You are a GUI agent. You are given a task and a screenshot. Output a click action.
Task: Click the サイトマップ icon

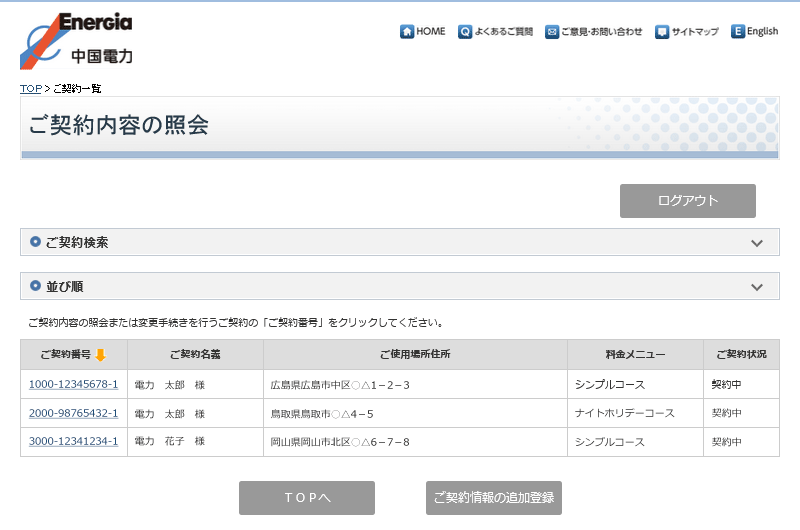[x=662, y=32]
